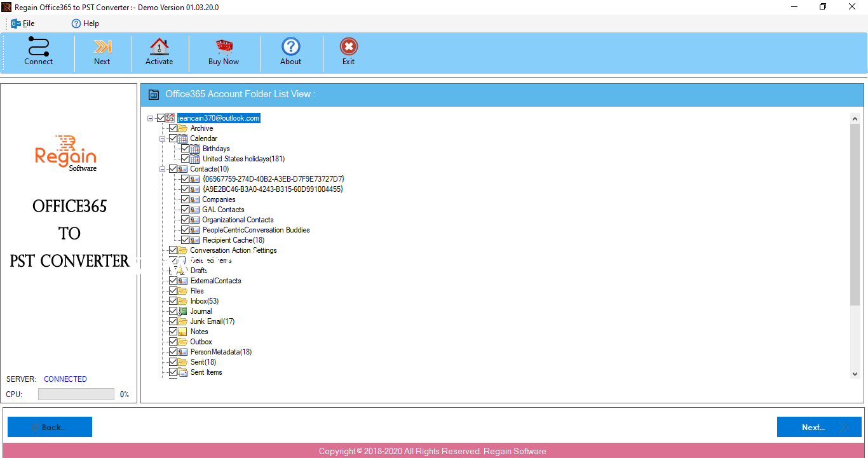Open the Activate toolbar icon

point(159,46)
